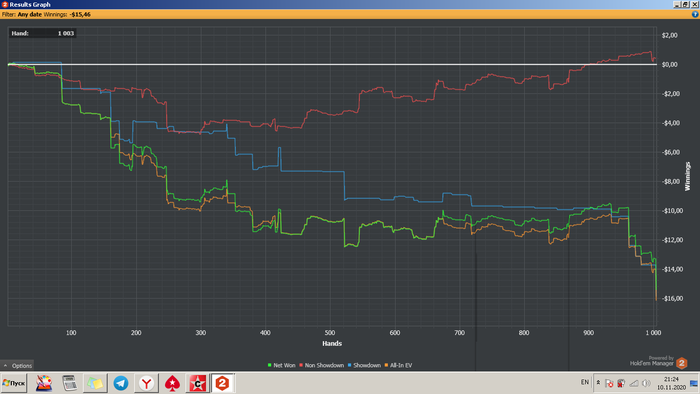Click the Showdown legend entry
This screenshot has height=394, width=700.
point(364,365)
